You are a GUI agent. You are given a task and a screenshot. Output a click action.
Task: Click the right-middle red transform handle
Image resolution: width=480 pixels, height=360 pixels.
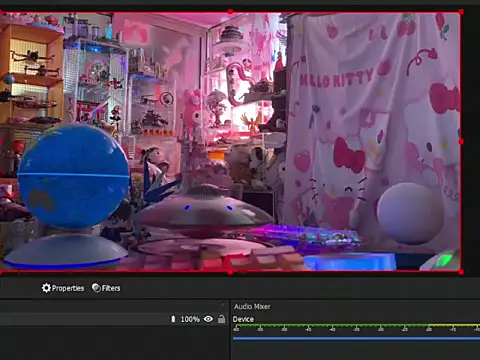[x=461, y=142]
